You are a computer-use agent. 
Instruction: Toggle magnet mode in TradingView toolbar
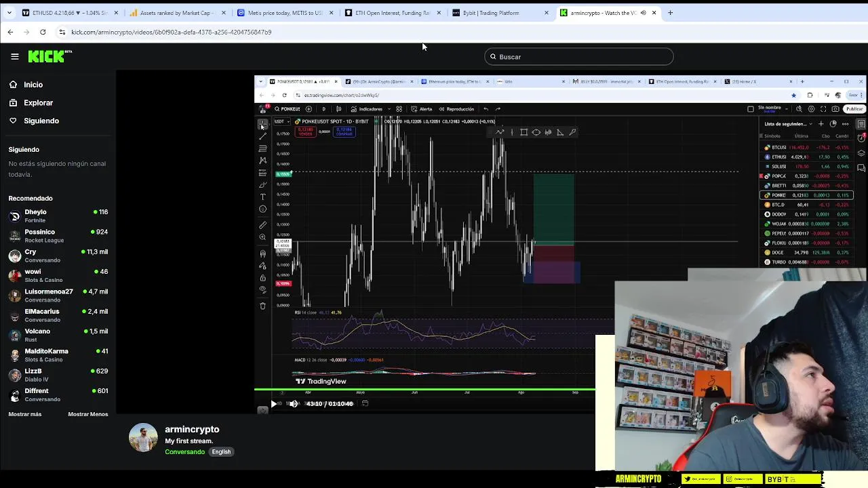point(263,253)
